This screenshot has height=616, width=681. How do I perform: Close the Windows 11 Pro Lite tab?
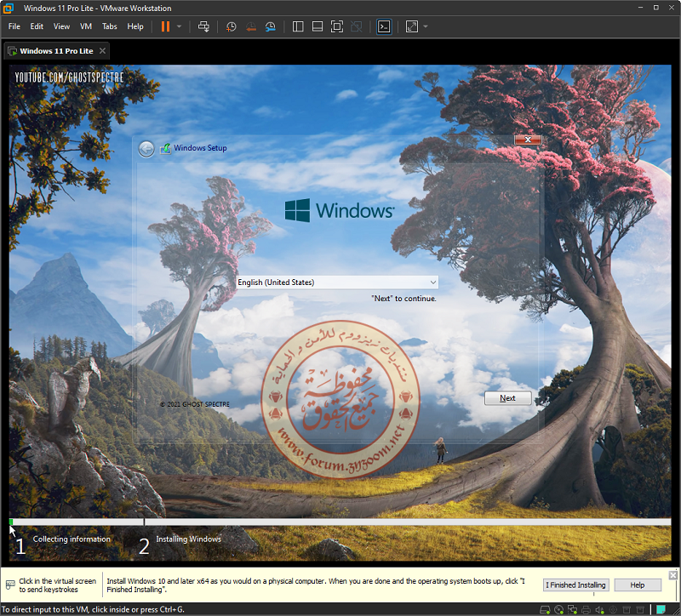102,51
